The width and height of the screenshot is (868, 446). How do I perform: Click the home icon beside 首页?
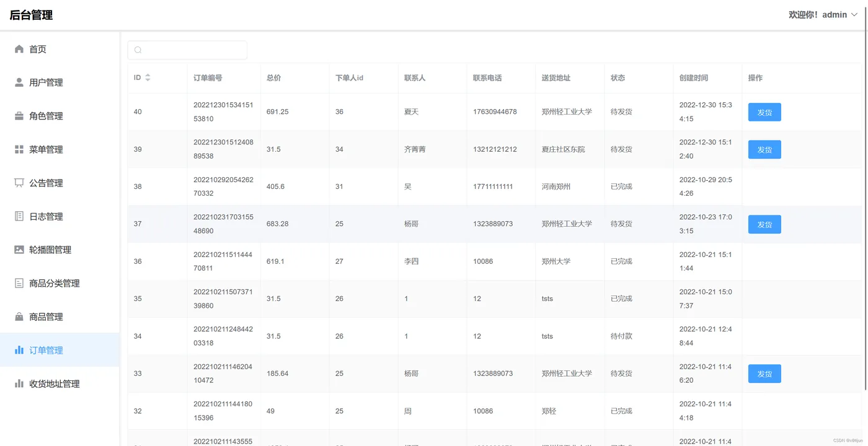pyautogui.click(x=19, y=49)
